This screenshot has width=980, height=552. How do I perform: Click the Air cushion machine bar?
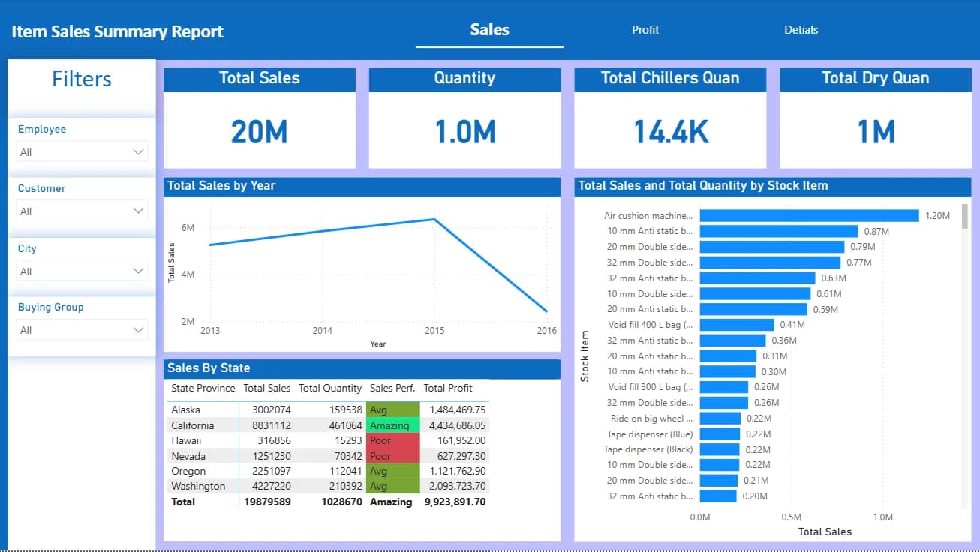(809, 216)
